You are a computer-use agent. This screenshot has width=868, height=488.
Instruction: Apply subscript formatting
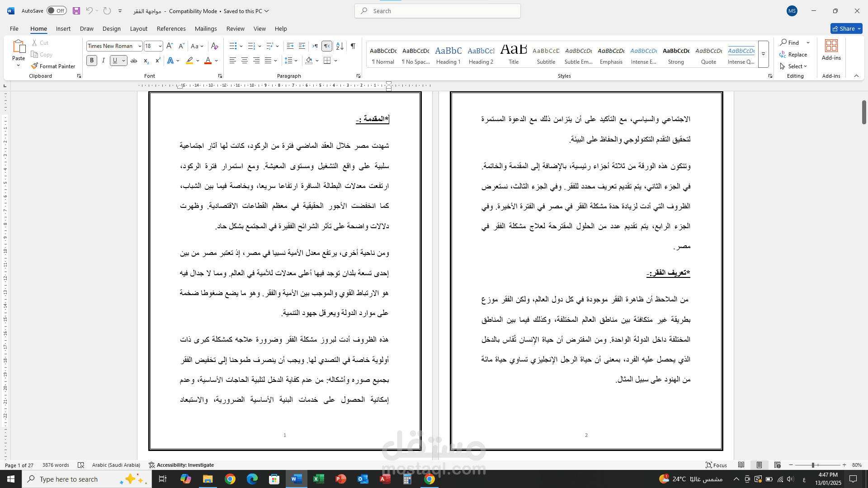click(x=146, y=61)
